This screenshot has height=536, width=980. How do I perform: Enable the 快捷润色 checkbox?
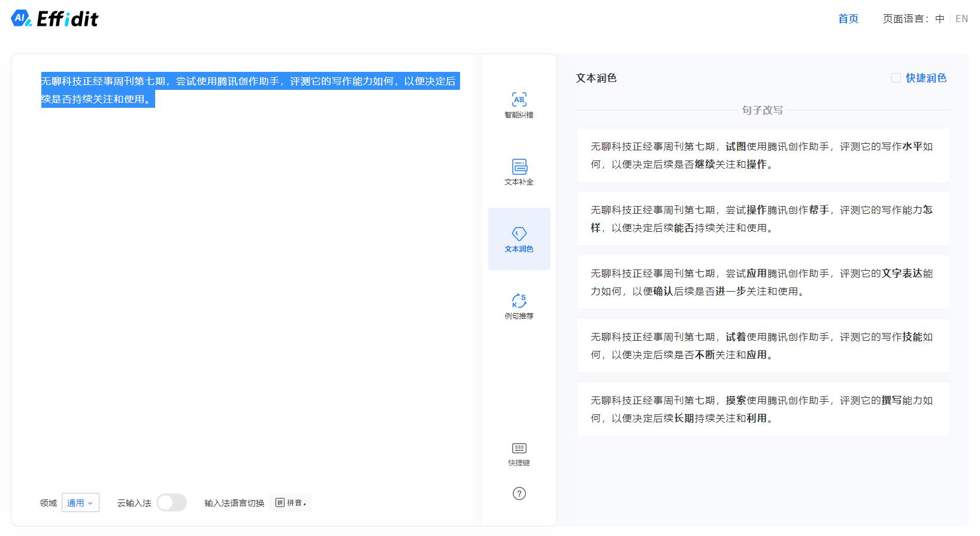pyautogui.click(x=896, y=78)
